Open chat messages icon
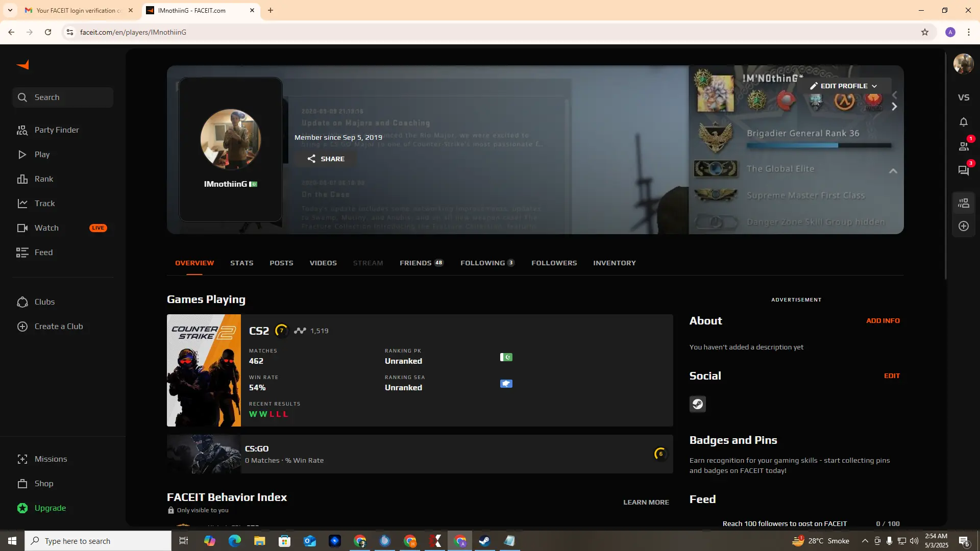This screenshot has width=980, height=551. pyautogui.click(x=963, y=170)
